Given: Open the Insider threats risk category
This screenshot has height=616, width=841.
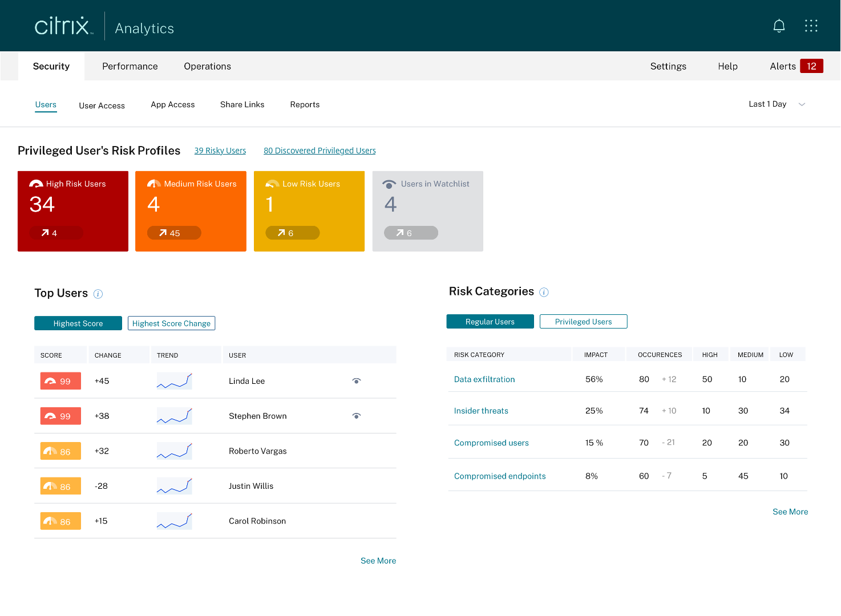Looking at the screenshot, I should pyautogui.click(x=481, y=411).
